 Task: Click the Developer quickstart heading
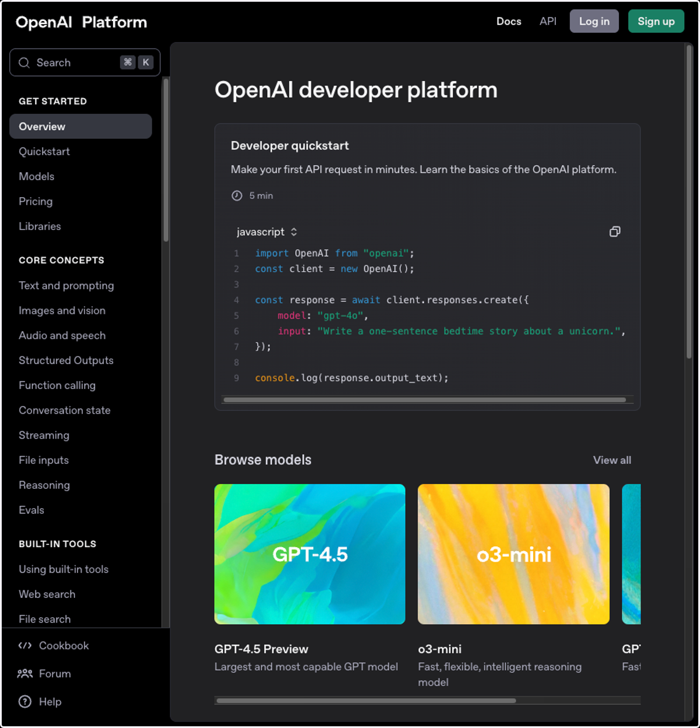[x=290, y=146]
